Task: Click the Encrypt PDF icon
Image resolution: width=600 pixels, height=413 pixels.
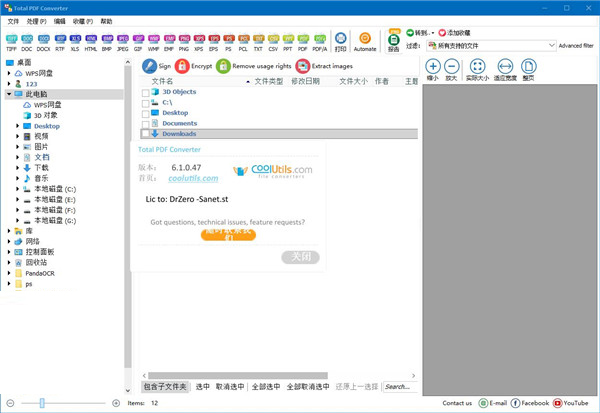Action: coord(182,66)
